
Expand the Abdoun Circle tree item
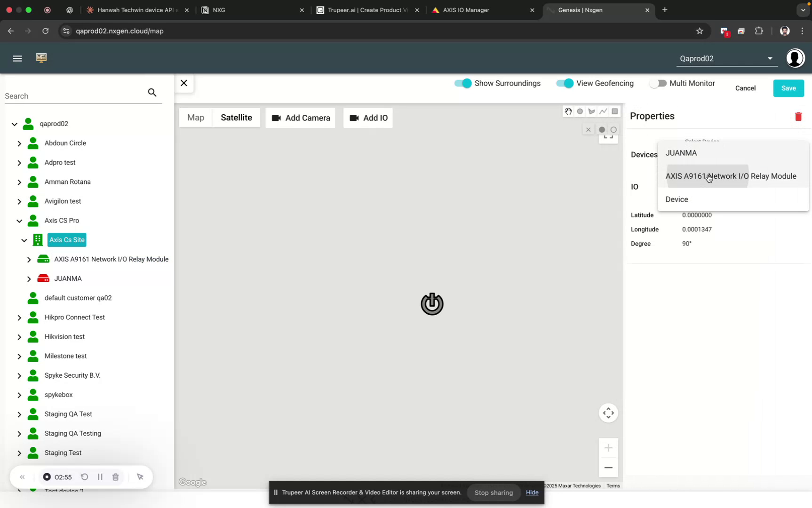pyautogui.click(x=19, y=143)
